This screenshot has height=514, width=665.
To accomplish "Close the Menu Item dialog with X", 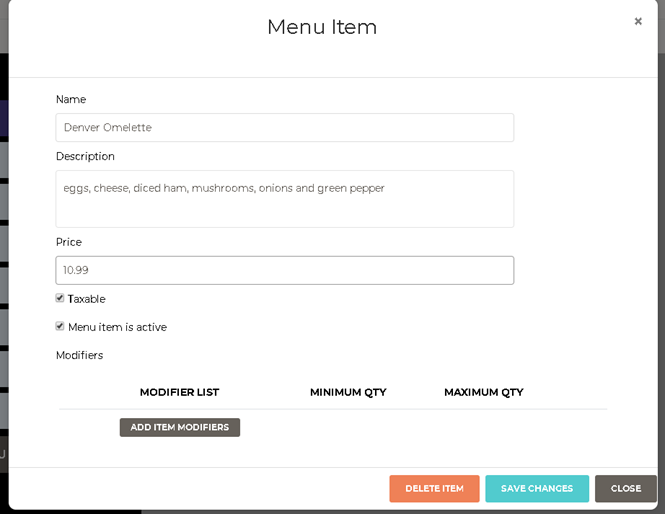I will [638, 21].
